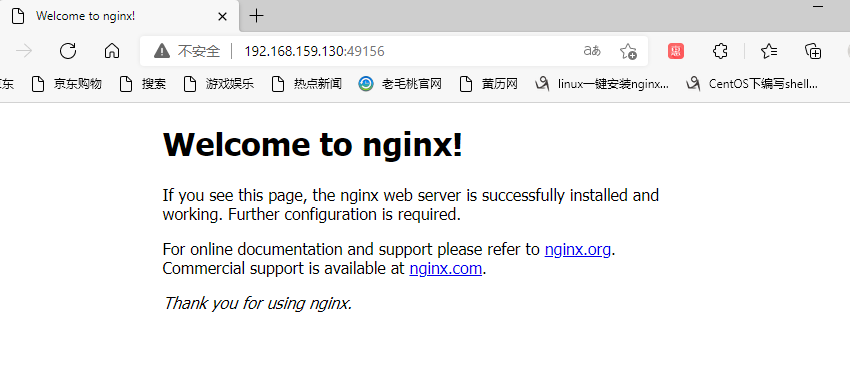Open the Favorites list icon
This screenshot has width=850, height=366.
pyautogui.click(x=769, y=51)
